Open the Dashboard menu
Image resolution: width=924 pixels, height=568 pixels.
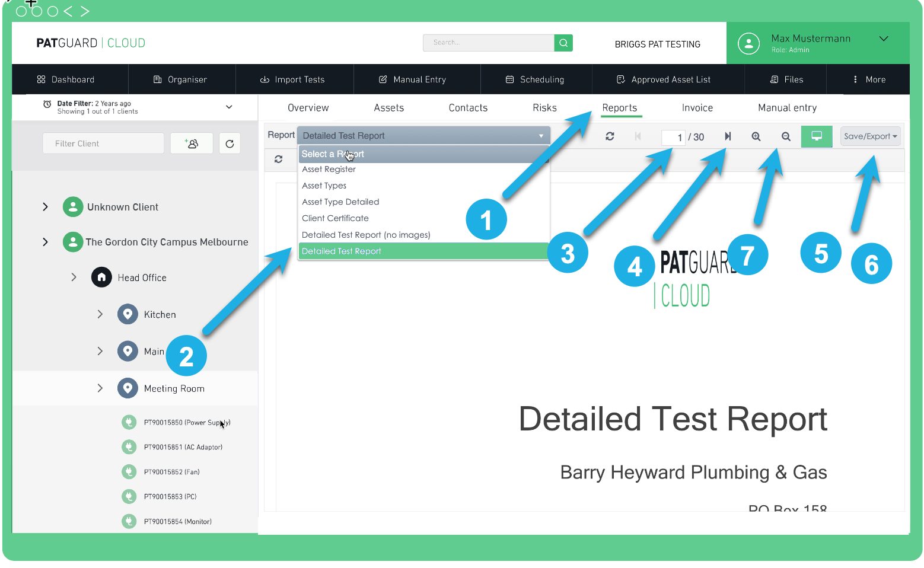(x=66, y=79)
